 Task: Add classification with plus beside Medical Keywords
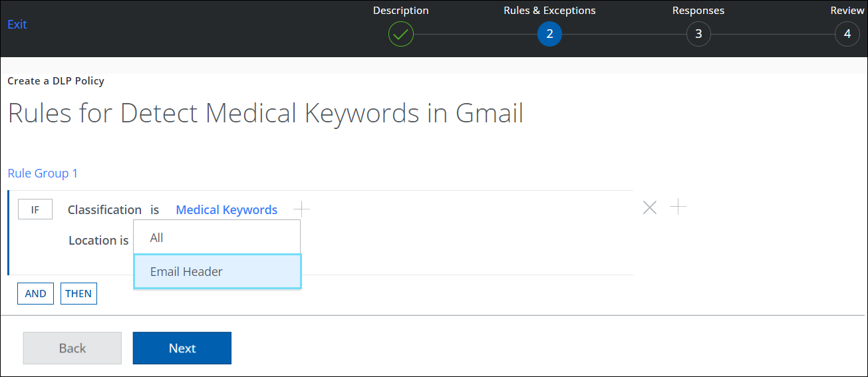coord(302,209)
